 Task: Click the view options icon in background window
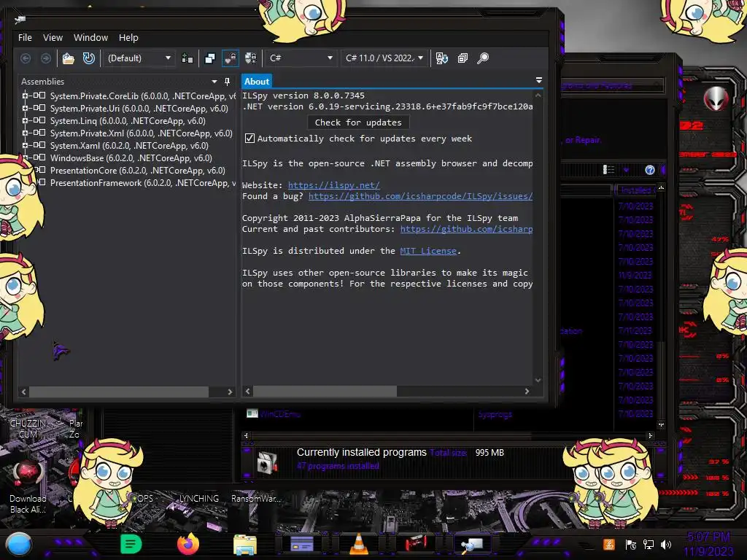click(608, 170)
